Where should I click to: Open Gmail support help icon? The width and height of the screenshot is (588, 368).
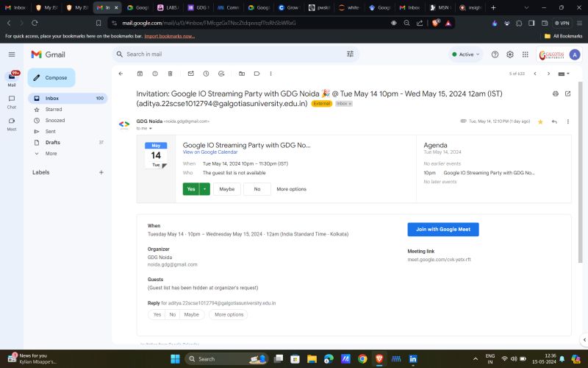coord(495,54)
